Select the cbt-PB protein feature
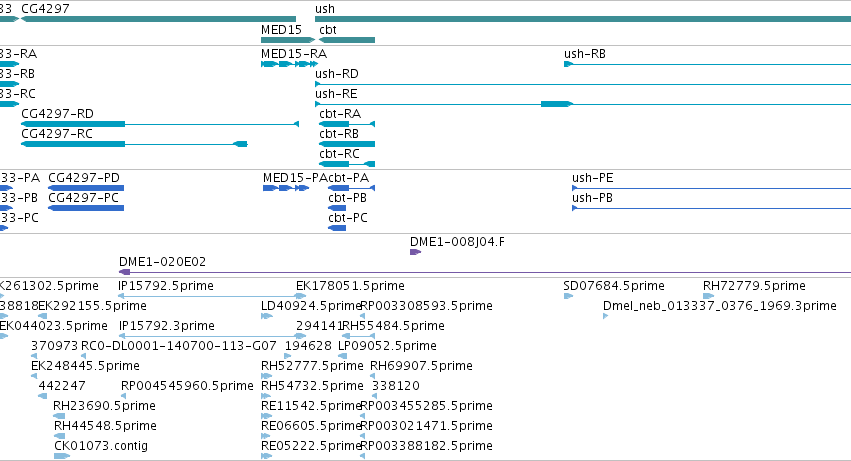 click(x=337, y=208)
